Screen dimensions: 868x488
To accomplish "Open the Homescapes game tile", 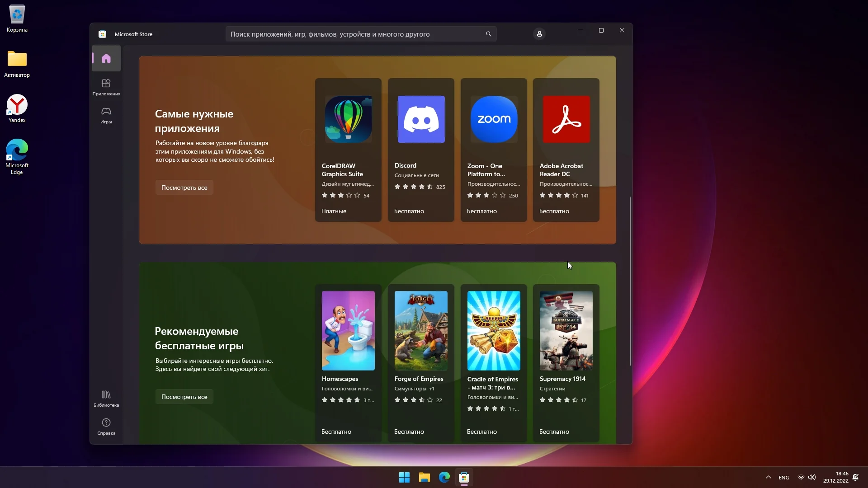I will click(x=348, y=361).
